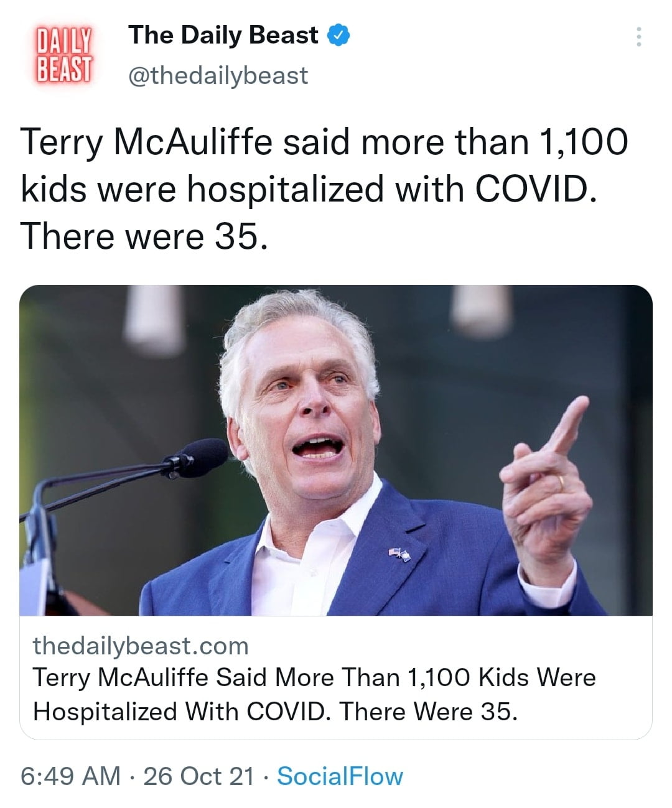This screenshot has height=808, width=672.
Task: Click "Hospitalized With COVID" in the card title
Action: (180, 711)
